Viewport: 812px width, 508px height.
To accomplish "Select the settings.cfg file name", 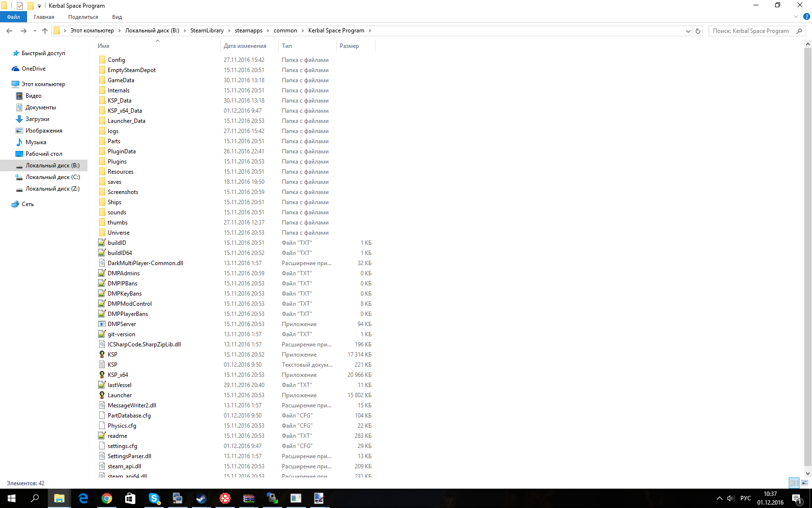I will click(122, 446).
